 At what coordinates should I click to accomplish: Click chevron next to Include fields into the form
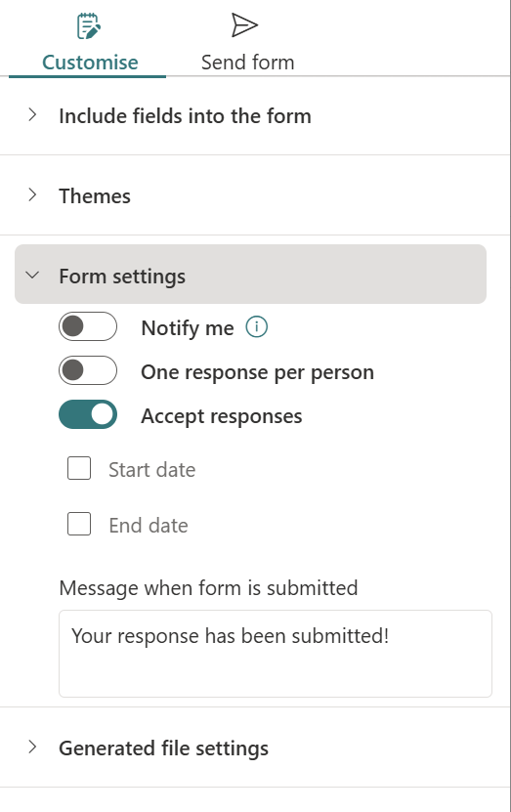click(x=32, y=115)
